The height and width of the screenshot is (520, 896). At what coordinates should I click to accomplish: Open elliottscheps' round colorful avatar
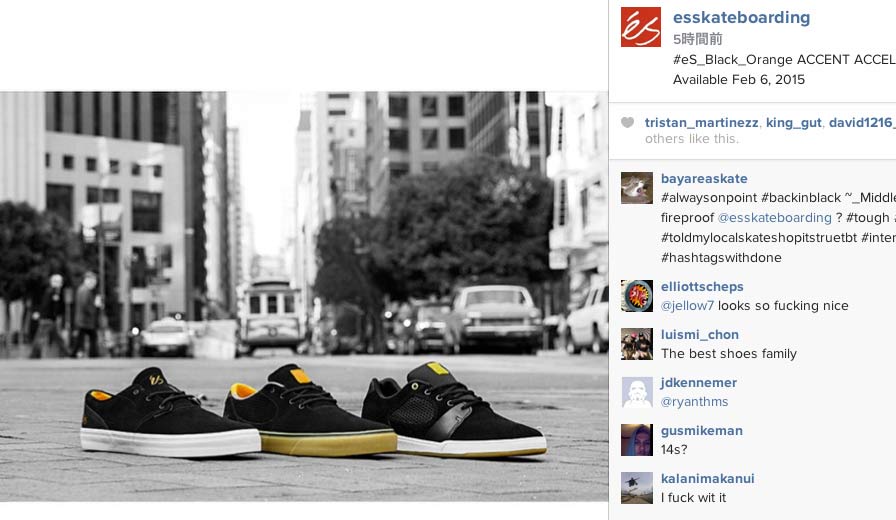637,296
